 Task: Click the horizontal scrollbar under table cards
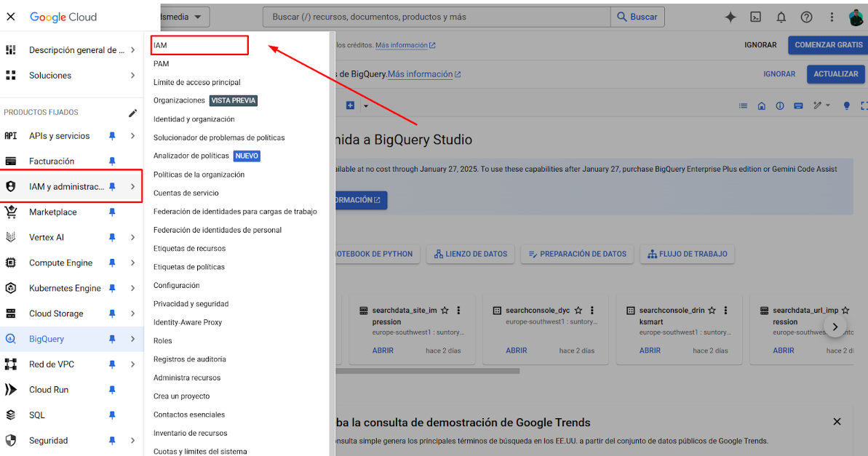click(429, 371)
